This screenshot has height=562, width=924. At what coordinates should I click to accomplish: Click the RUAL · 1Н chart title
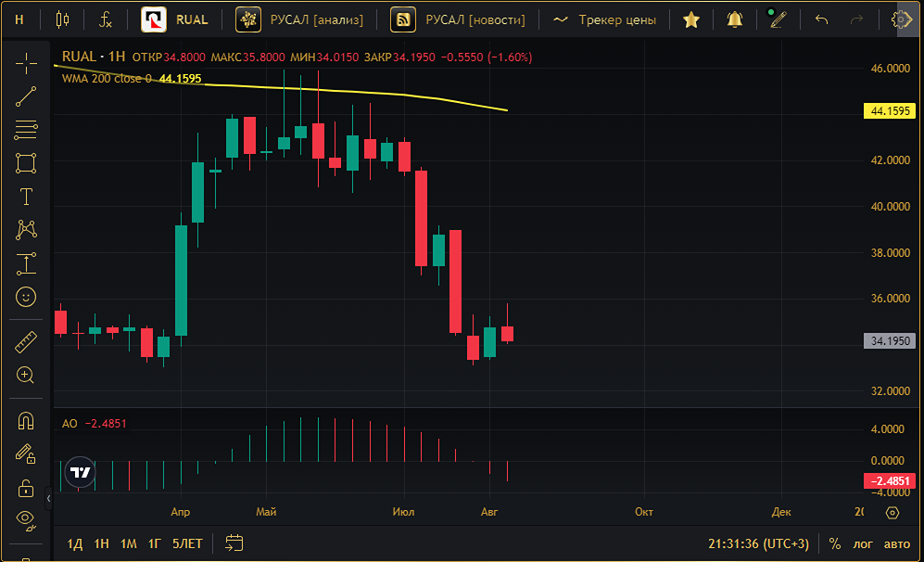94,57
